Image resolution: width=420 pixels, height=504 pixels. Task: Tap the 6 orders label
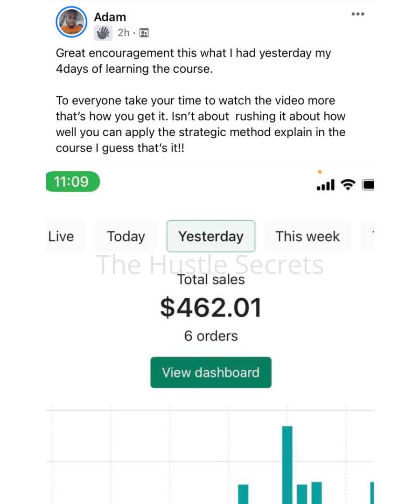(211, 336)
